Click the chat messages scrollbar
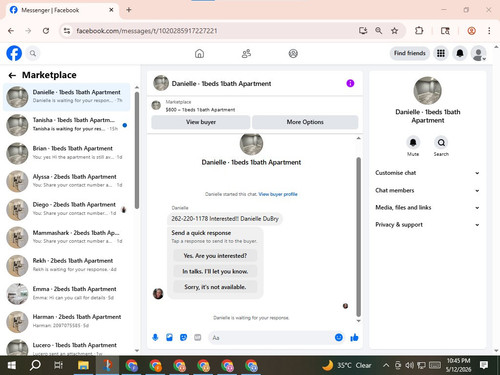 359,237
